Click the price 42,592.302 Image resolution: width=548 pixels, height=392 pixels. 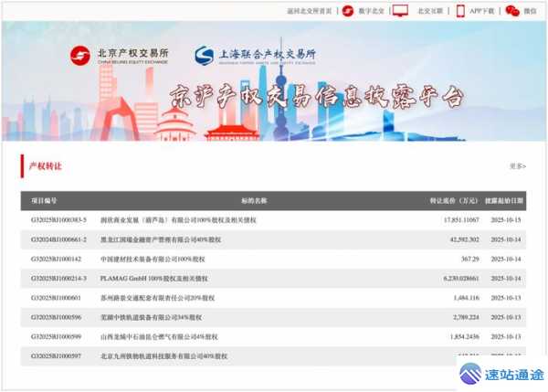tap(465, 239)
